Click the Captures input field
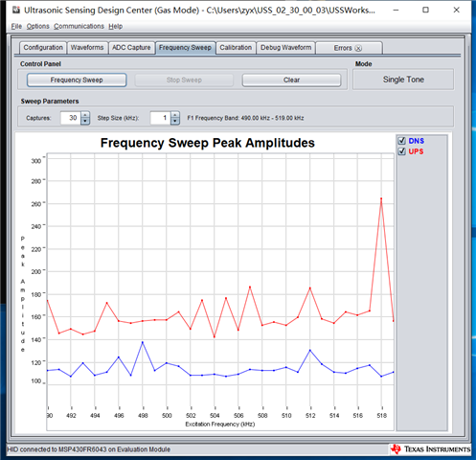Viewport: 476px width, 460px height. pyautogui.click(x=71, y=118)
